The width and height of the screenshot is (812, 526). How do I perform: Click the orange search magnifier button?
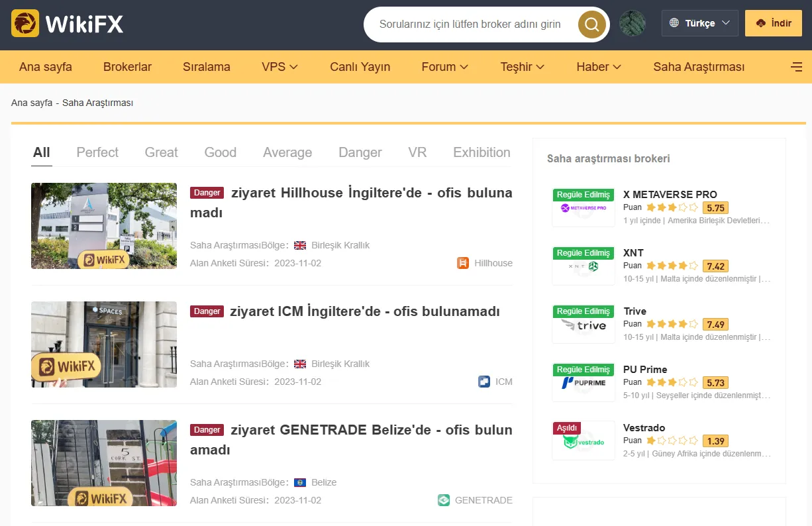[x=591, y=25]
